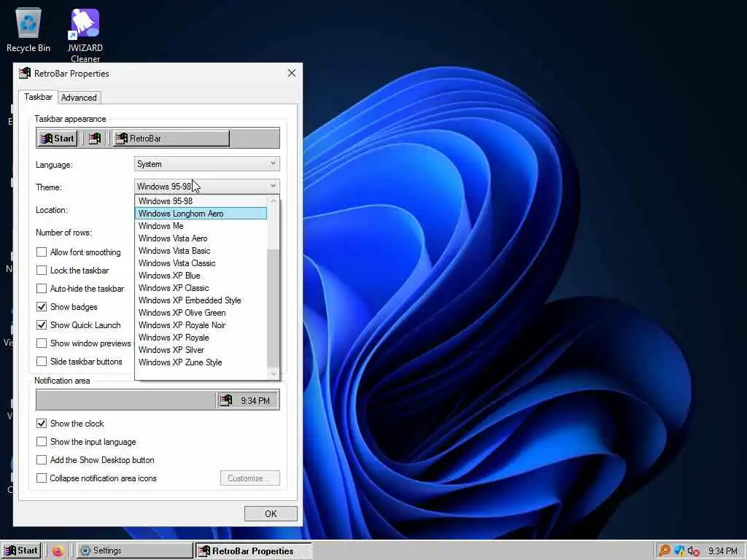
Task: Choose Windows XP Zune Style theme
Action: [x=201, y=362]
